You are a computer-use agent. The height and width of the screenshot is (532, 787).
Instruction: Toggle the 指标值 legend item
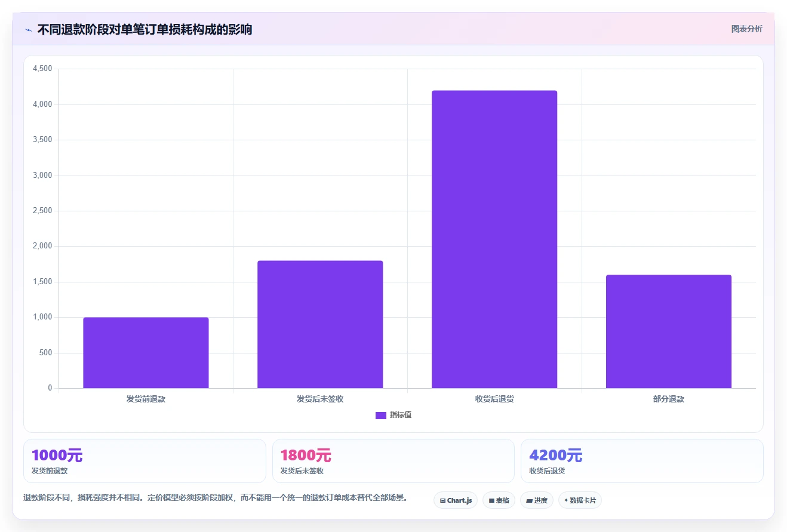point(393,415)
